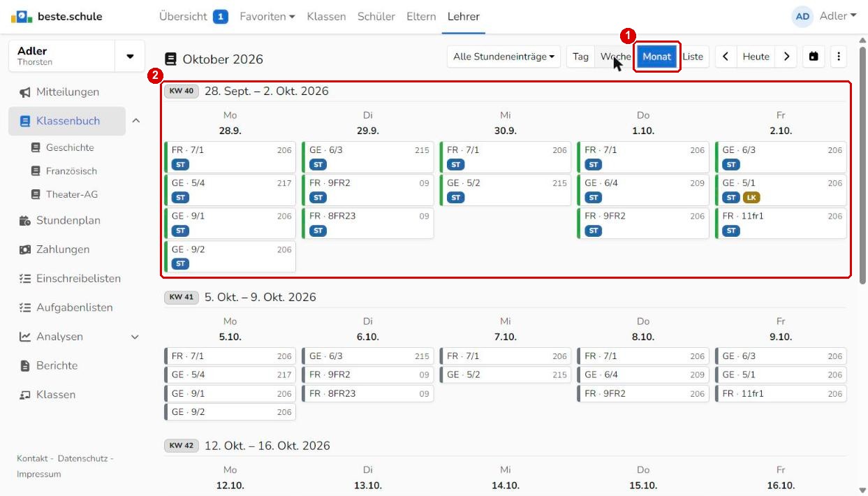This screenshot has width=868, height=496.
Task: Click the Berichte document icon
Action: (25, 365)
